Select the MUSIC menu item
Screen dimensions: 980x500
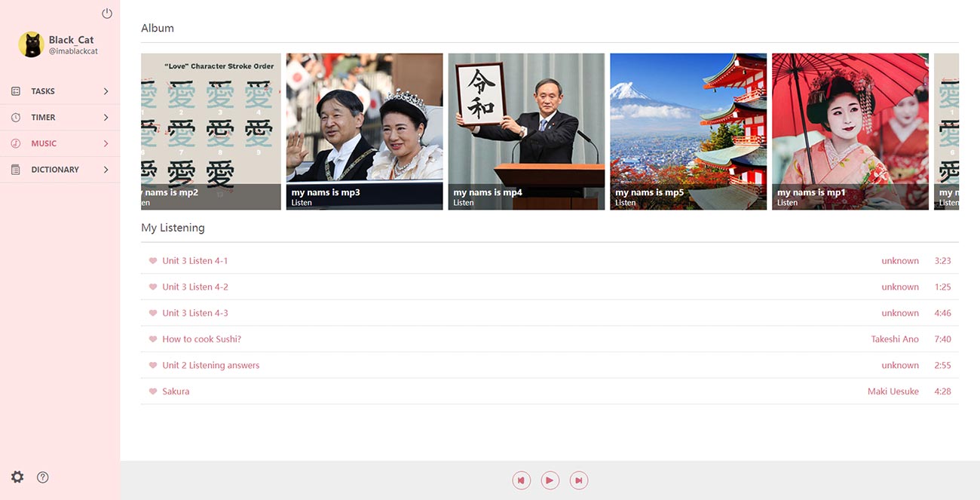point(60,143)
